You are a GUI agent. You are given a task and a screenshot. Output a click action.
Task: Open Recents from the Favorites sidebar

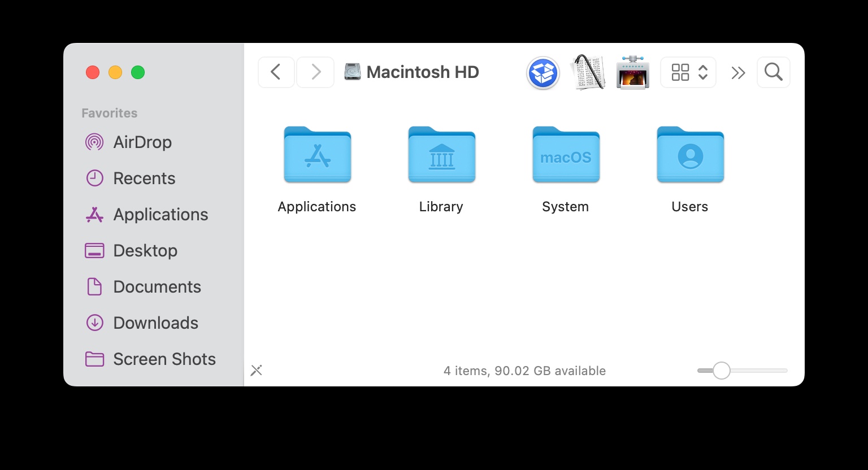click(144, 178)
